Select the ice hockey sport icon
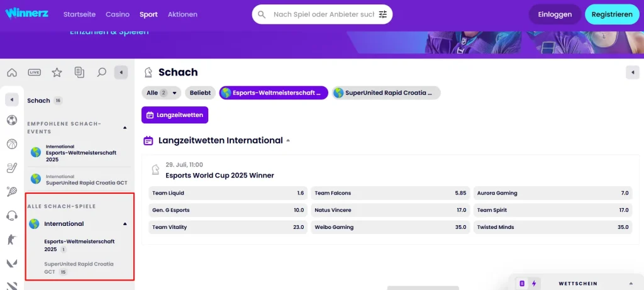 click(12, 167)
